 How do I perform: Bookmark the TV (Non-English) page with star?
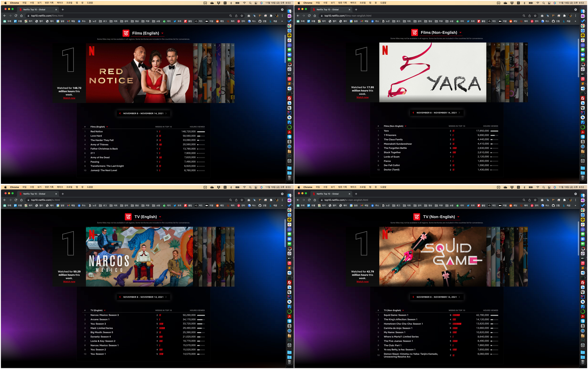tap(535, 200)
